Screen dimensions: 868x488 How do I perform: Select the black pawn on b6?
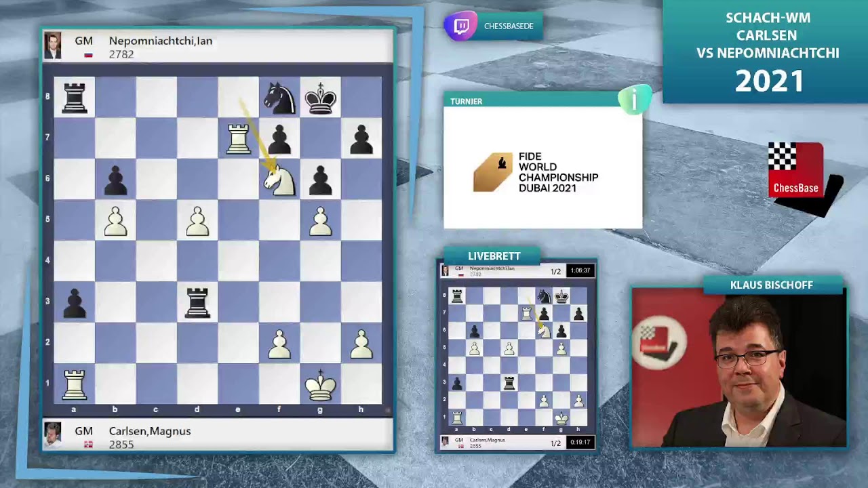click(116, 180)
